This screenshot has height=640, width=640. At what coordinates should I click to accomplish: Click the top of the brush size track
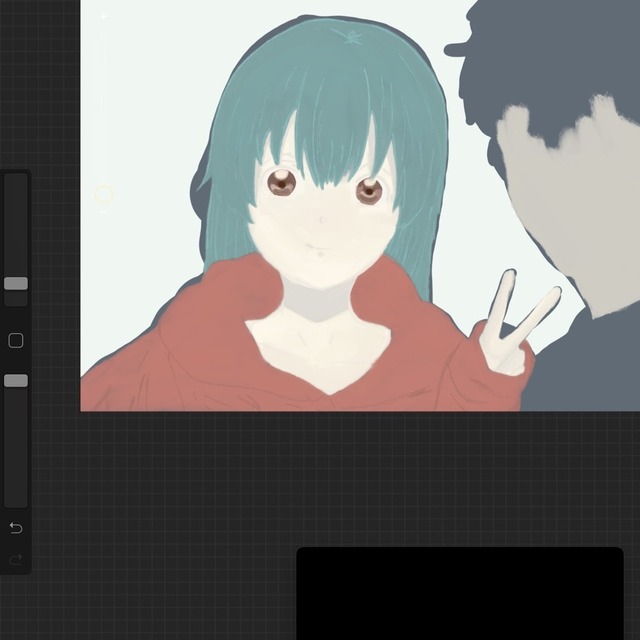point(16,182)
